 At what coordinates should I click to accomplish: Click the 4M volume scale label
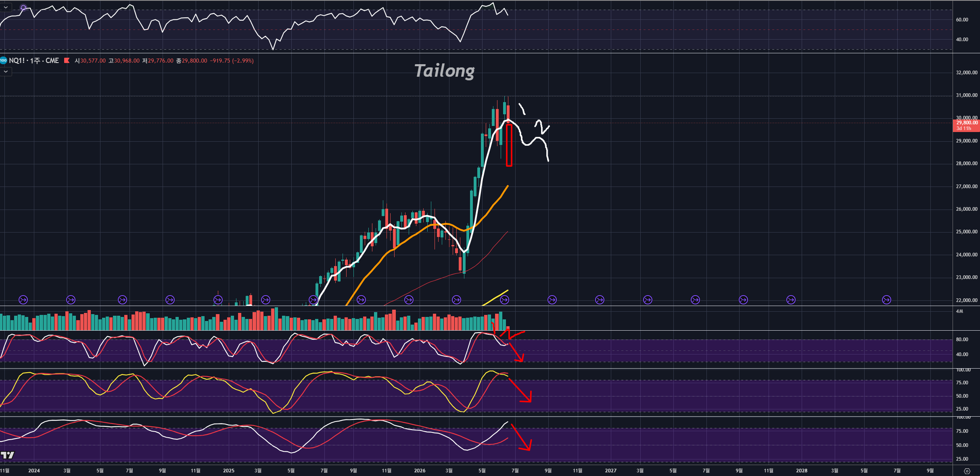959,311
